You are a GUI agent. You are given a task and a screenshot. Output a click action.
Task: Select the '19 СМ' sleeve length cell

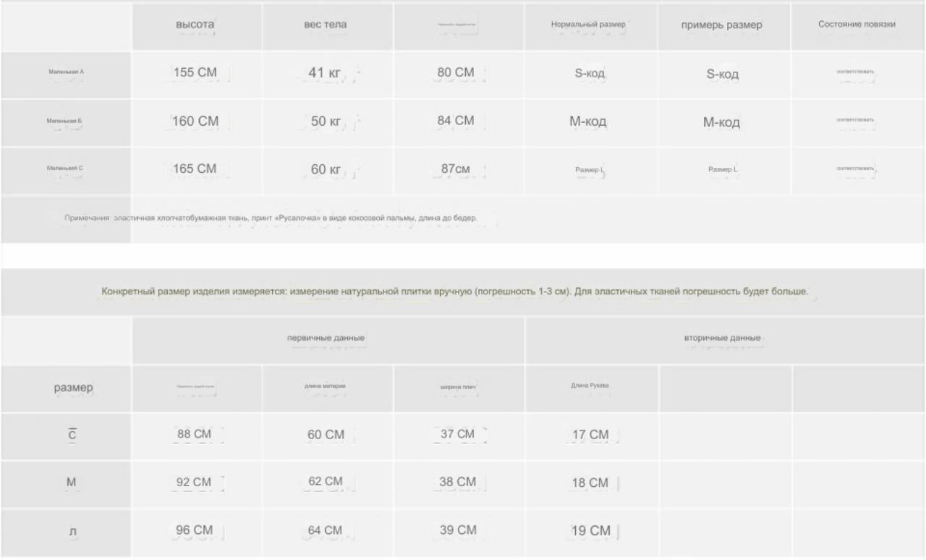pos(590,532)
